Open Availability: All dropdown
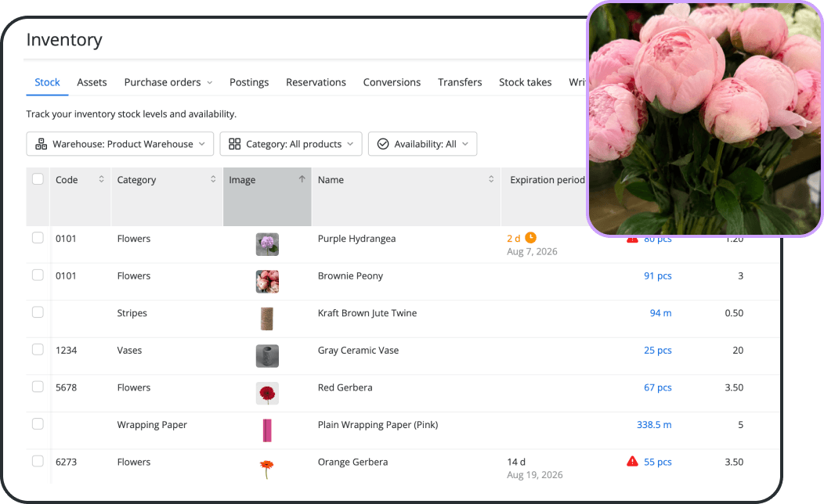 [422, 144]
